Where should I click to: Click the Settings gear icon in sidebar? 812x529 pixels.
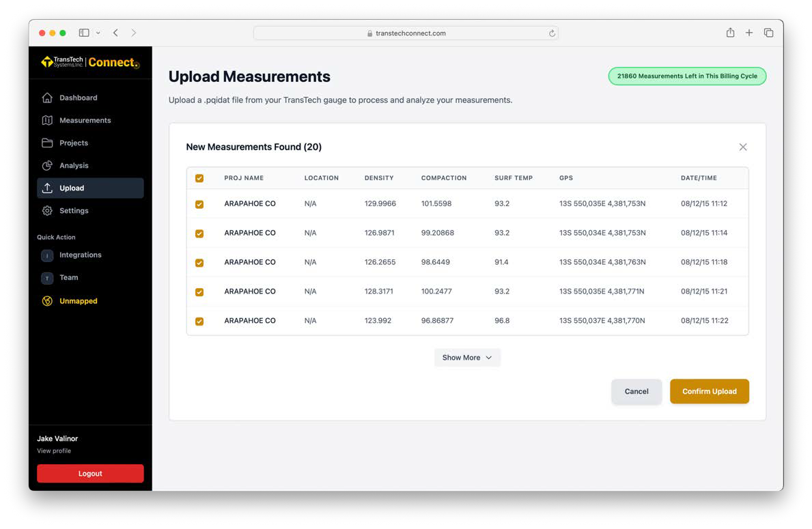point(47,211)
